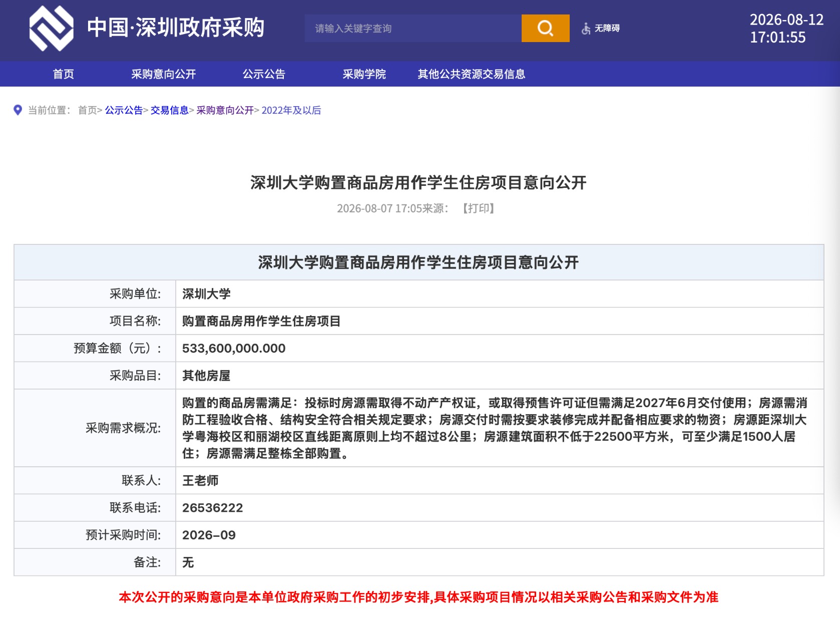
Task: Click the 首页 breadcrumb link
Action: pyautogui.click(x=88, y=110)
